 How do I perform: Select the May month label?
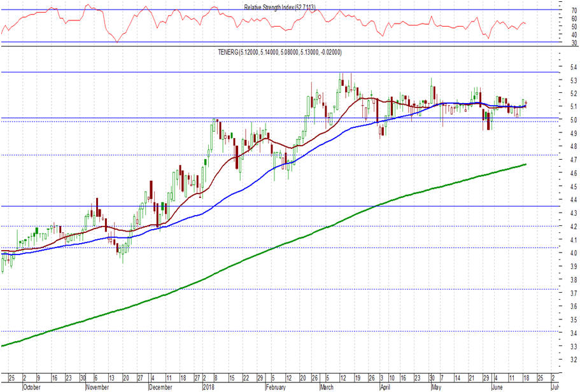pyautogui.click(x=435, y=386)
